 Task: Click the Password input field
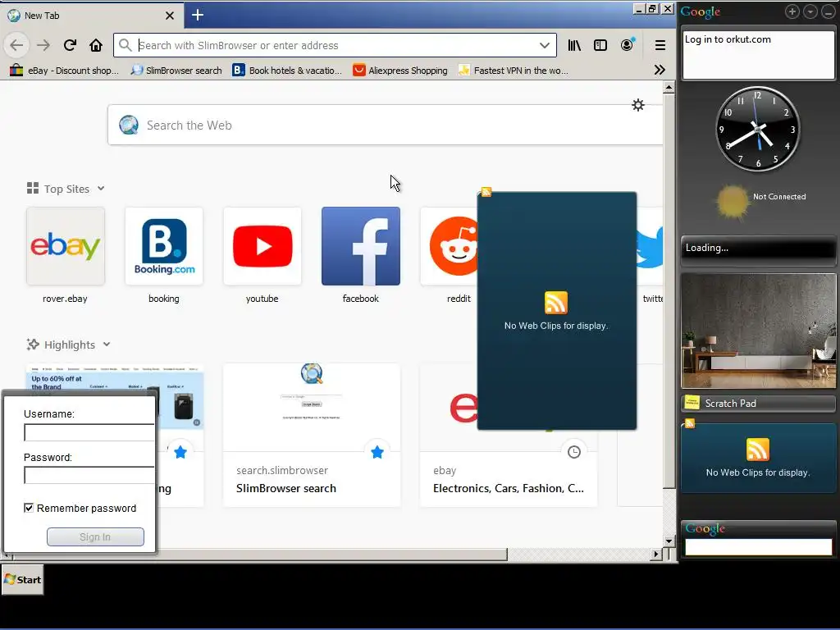click(x=89, y=475)
